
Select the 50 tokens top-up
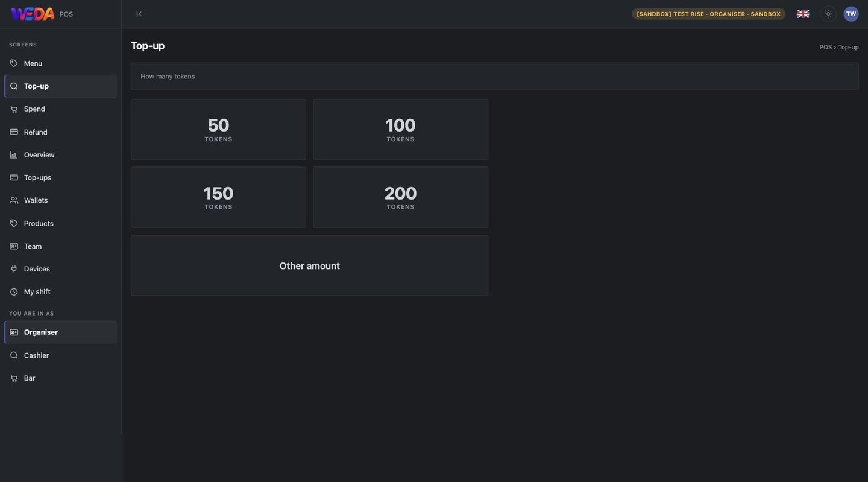(218, 130)
